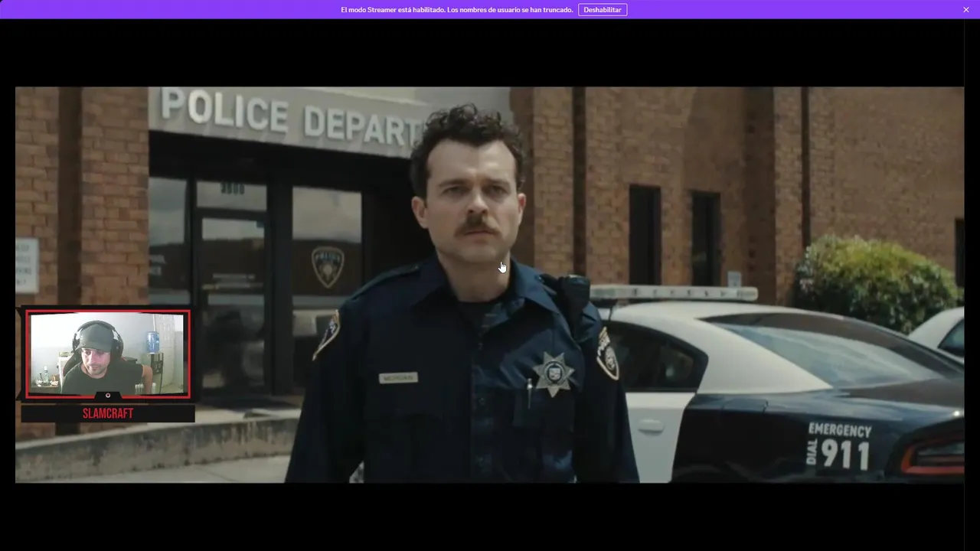Click the Deshabilitar button in the purple banner
The width and height of the screenshot is (980, 551).
tap(603, 10)
